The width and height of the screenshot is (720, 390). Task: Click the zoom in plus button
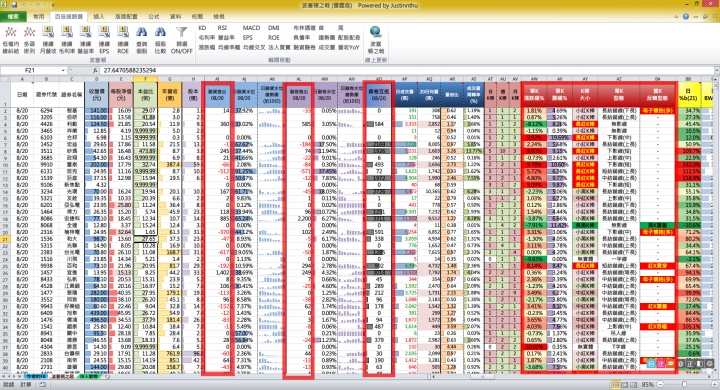tap(714, 384)
